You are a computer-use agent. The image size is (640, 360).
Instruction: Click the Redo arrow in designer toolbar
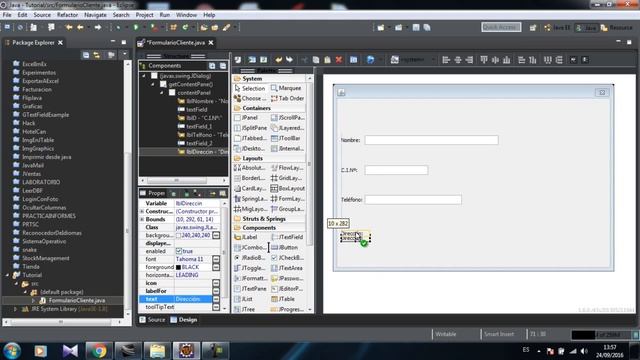click(x=289, y=60)
